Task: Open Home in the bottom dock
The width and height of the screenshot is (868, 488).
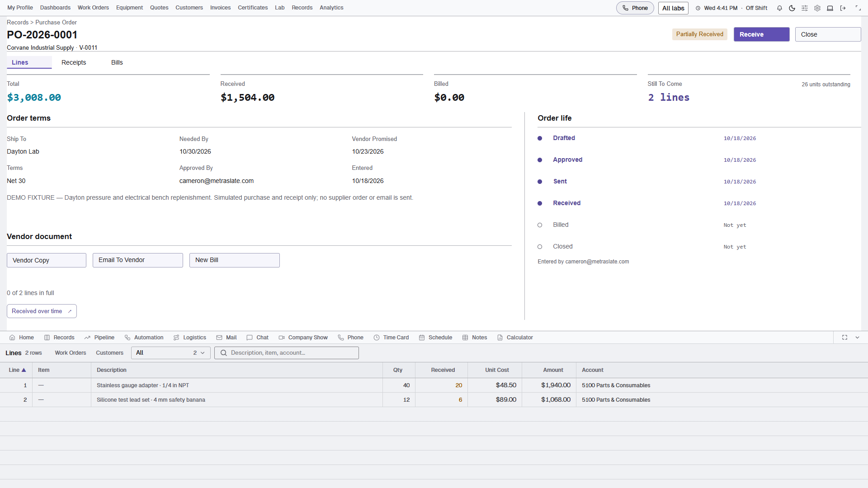Action: click(x=22, y=338)
